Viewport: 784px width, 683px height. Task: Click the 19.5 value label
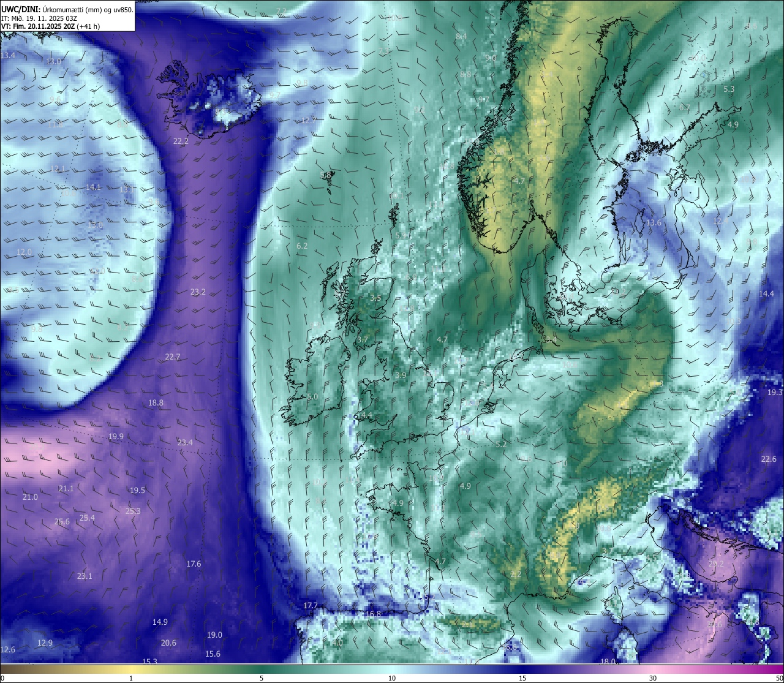(x=137, y=491)
